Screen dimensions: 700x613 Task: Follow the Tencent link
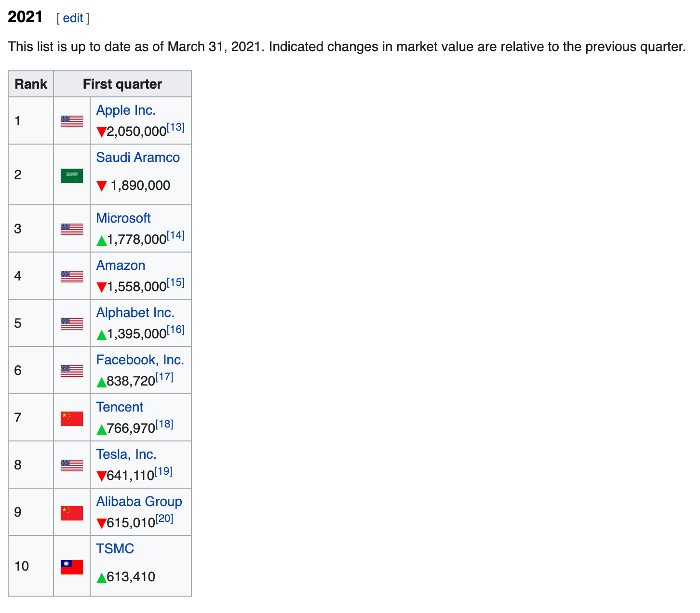pos(120,407)
